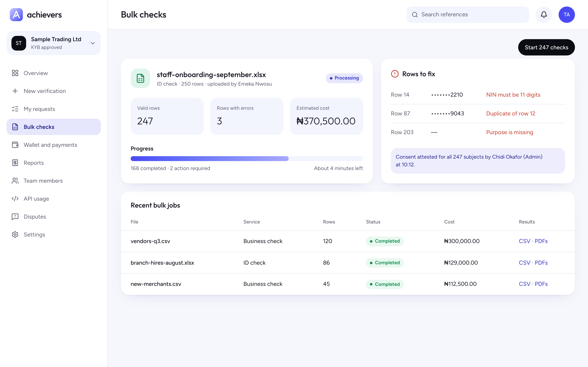Download CSV results for vendors-q3.csv
Screen dimensions: 588x367
(x=525, y=241)
